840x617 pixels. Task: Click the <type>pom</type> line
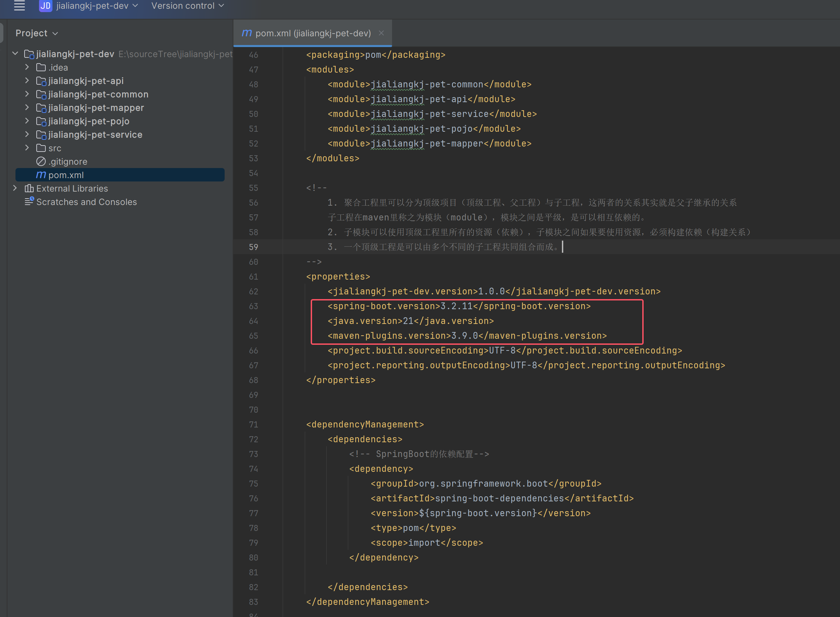(413, 528)
